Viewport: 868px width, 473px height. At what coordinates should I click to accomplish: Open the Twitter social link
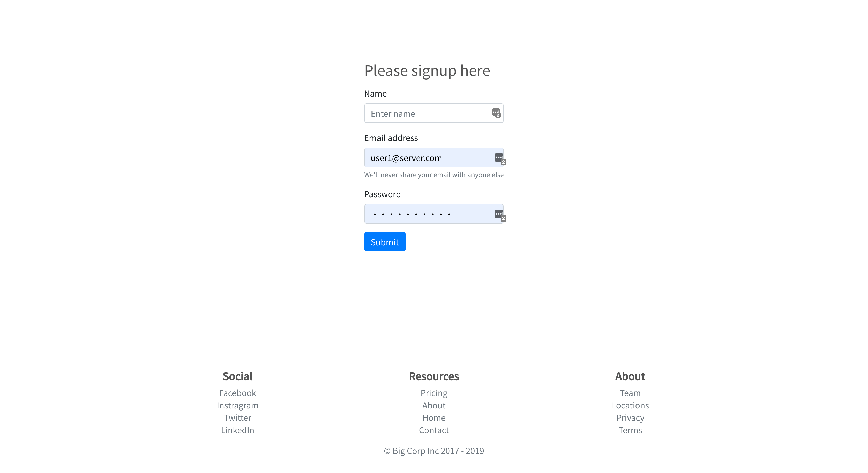click(x=237, y=418)
